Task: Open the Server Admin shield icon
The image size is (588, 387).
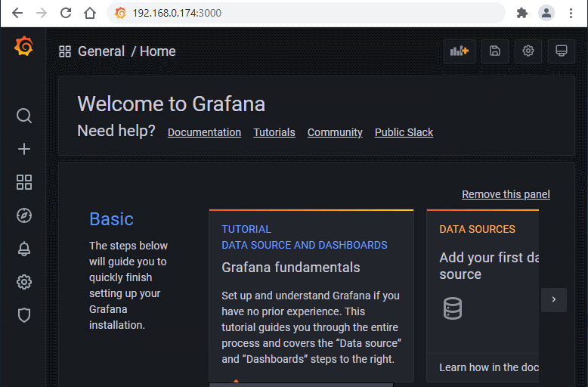Action: pos(24,315)
